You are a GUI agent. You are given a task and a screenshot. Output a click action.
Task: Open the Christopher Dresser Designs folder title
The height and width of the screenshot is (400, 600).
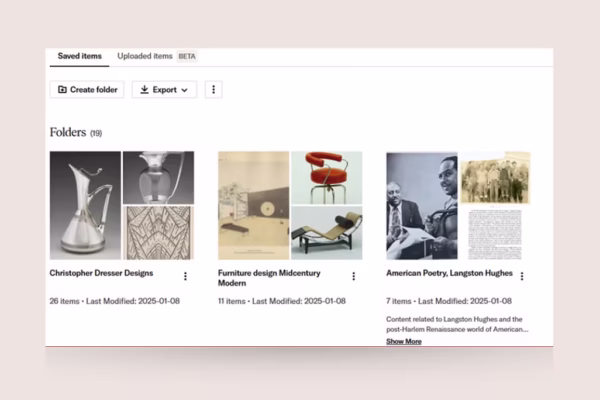[x=101, y=273]
